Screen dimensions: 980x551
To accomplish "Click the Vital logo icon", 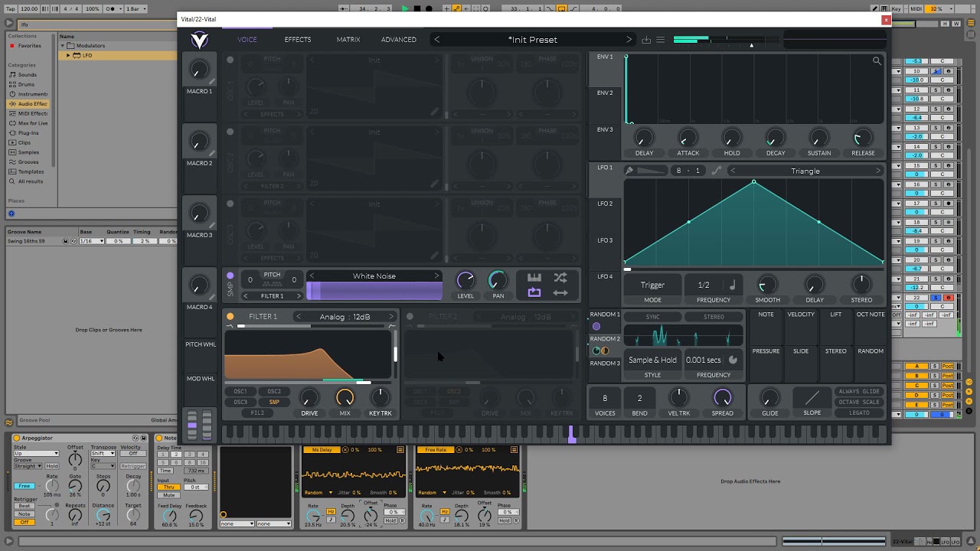I will point(199,40).
